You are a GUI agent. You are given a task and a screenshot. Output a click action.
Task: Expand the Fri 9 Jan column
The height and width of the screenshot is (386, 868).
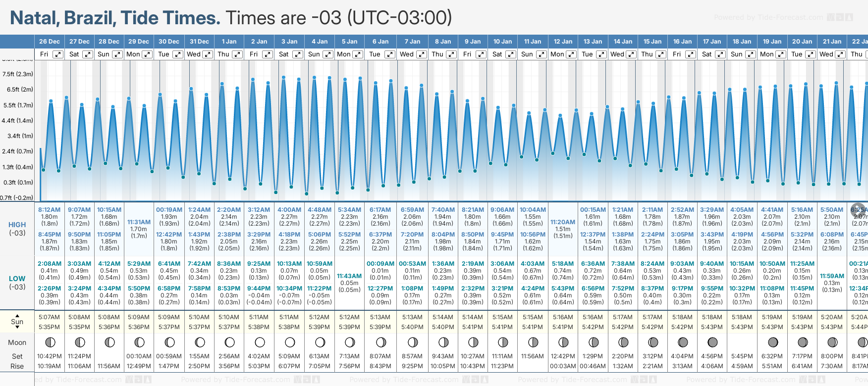481,54
